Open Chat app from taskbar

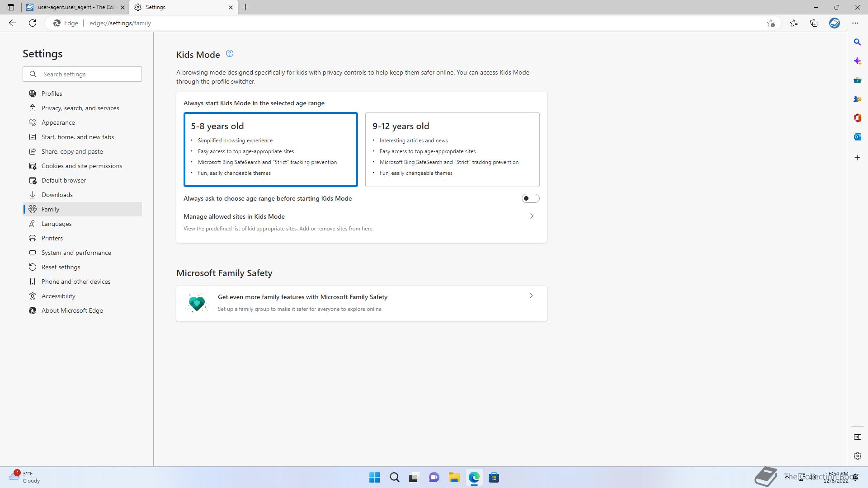(x=434, y=477)
